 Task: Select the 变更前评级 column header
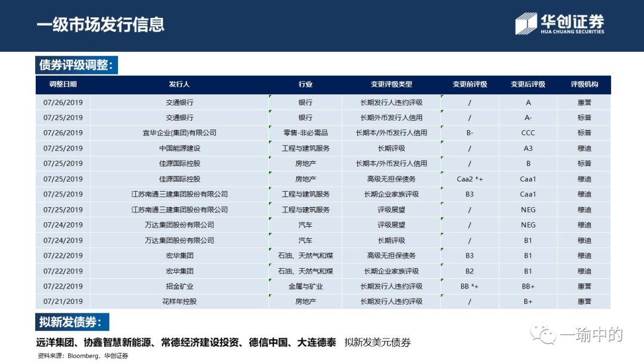coord(469,84)
